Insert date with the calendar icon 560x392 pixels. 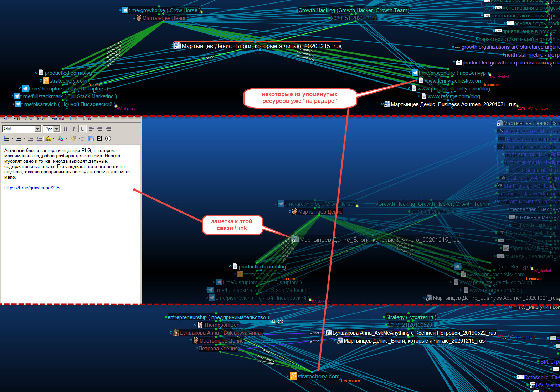click(91, 138)
